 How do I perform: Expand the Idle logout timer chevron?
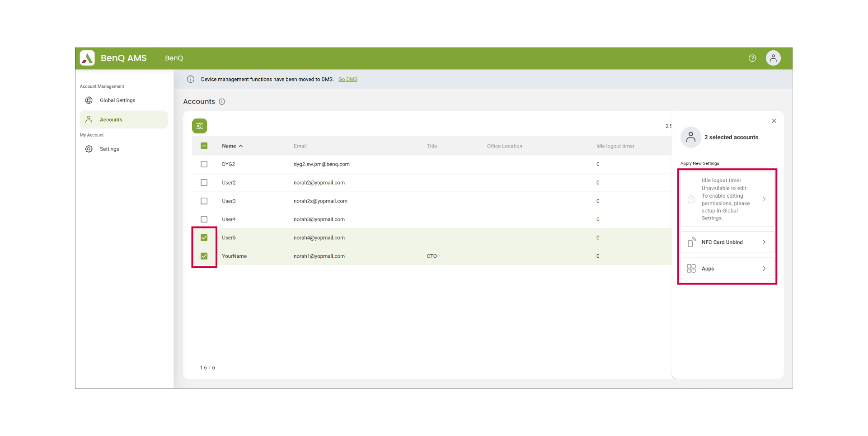764,199
